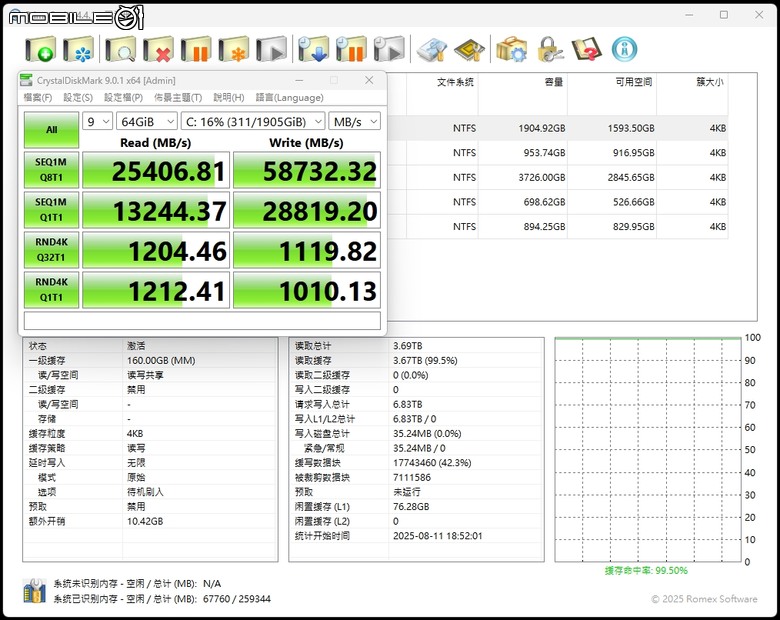The image size is (780, 620).
Task: Click the pause deferred write clock icon
Action: click(351, 49)
